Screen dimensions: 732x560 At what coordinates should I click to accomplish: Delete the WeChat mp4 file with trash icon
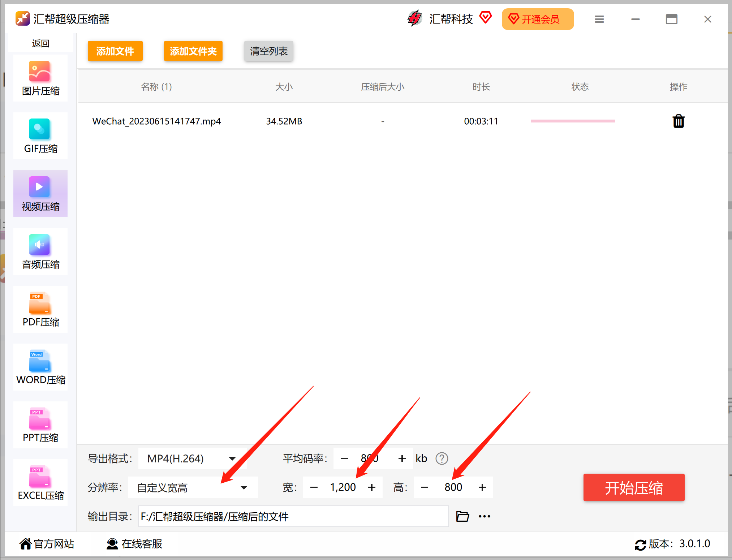tap(679, 121)
